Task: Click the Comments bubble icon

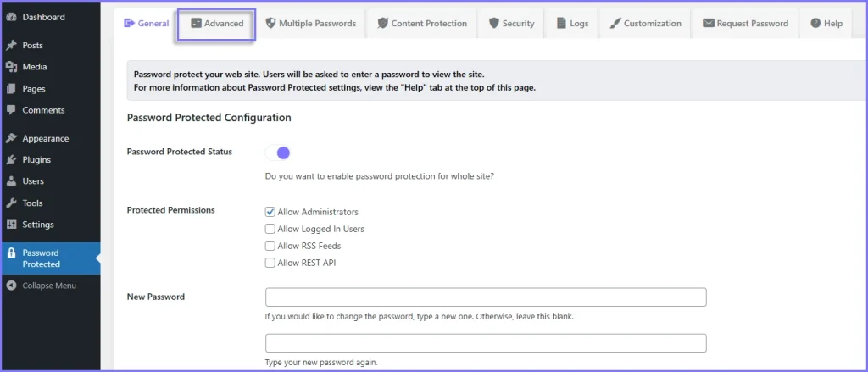Action: pyautogui.click(x=11, y=110)
